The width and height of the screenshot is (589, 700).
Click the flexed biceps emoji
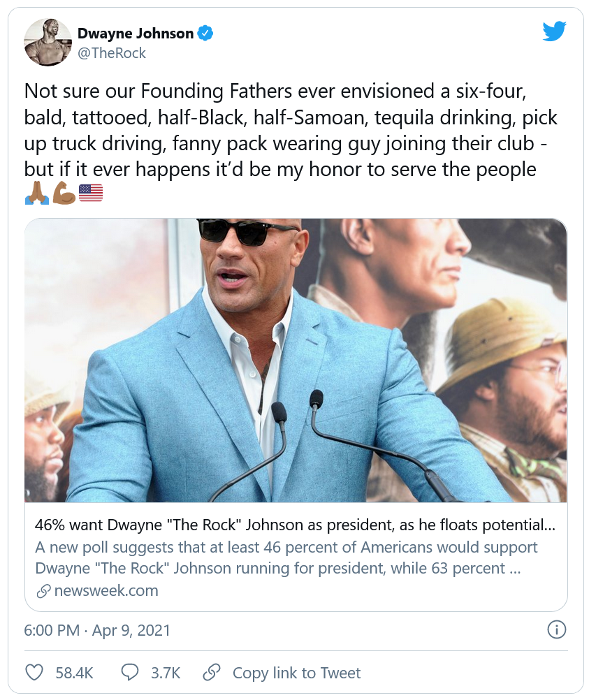pos(64,194)
